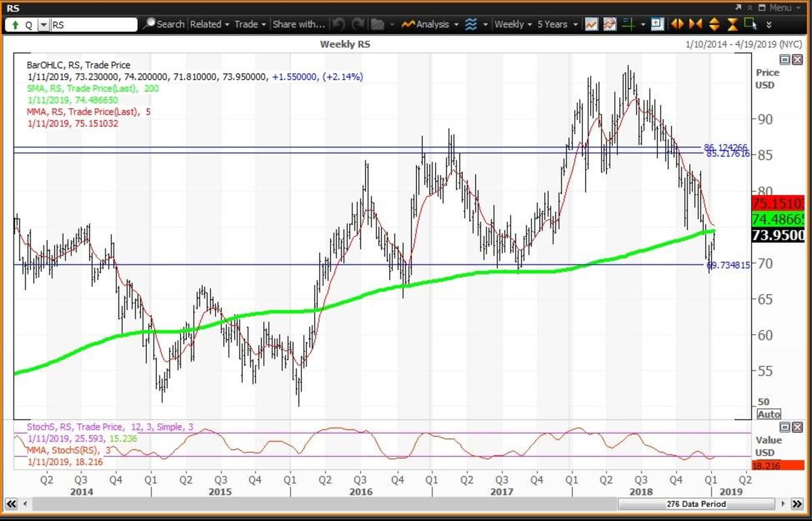Open the Related menu

[210, 24]
